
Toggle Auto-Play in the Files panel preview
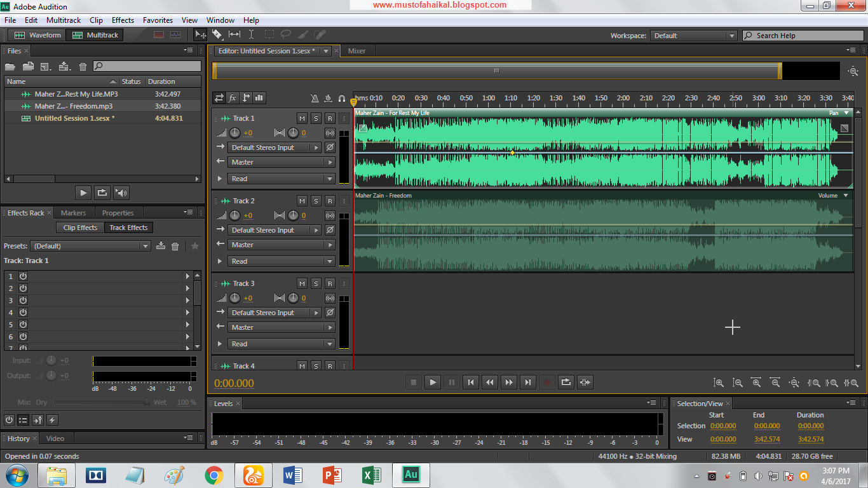(x=121, y=193)
